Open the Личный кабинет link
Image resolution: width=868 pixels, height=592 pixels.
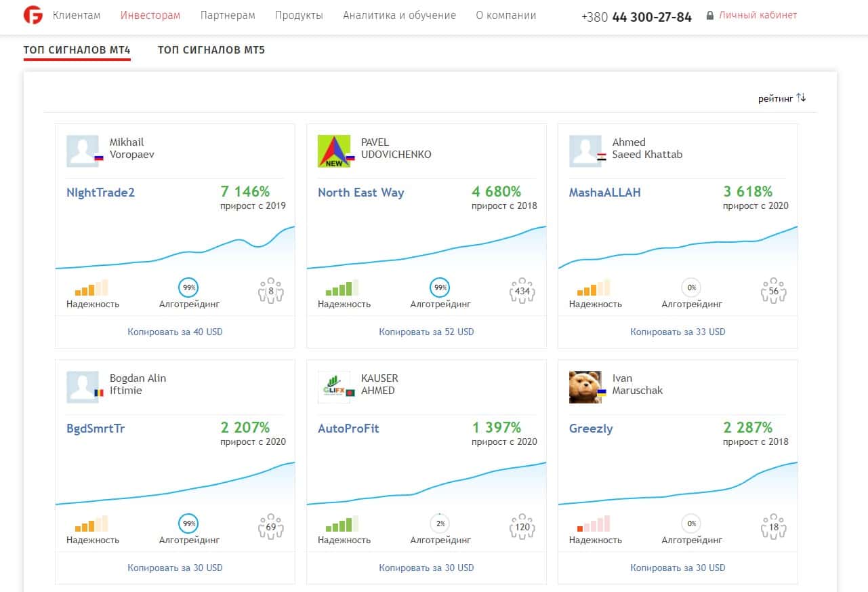coord(758,15)
